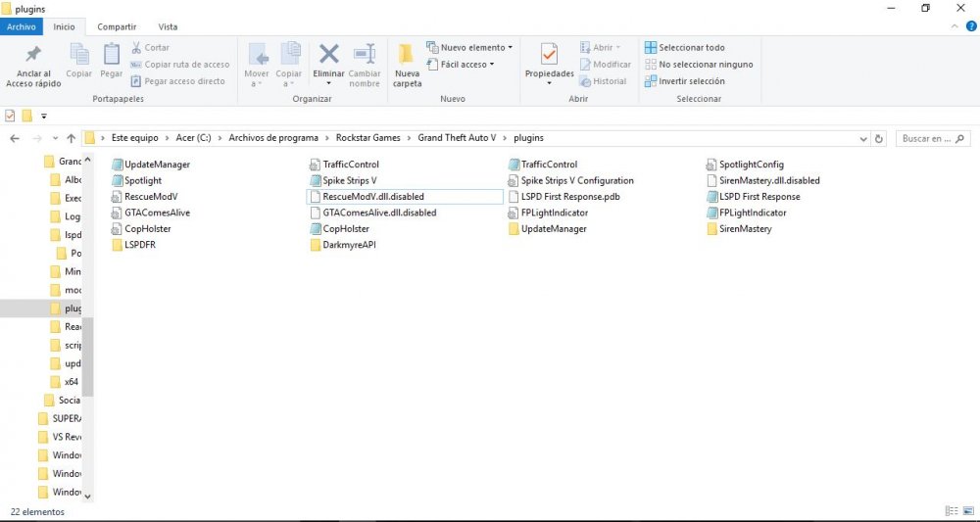Click No seleccionar ninguno
The width and height of the screenshot is (980, 522).
(x=698, y=65)
